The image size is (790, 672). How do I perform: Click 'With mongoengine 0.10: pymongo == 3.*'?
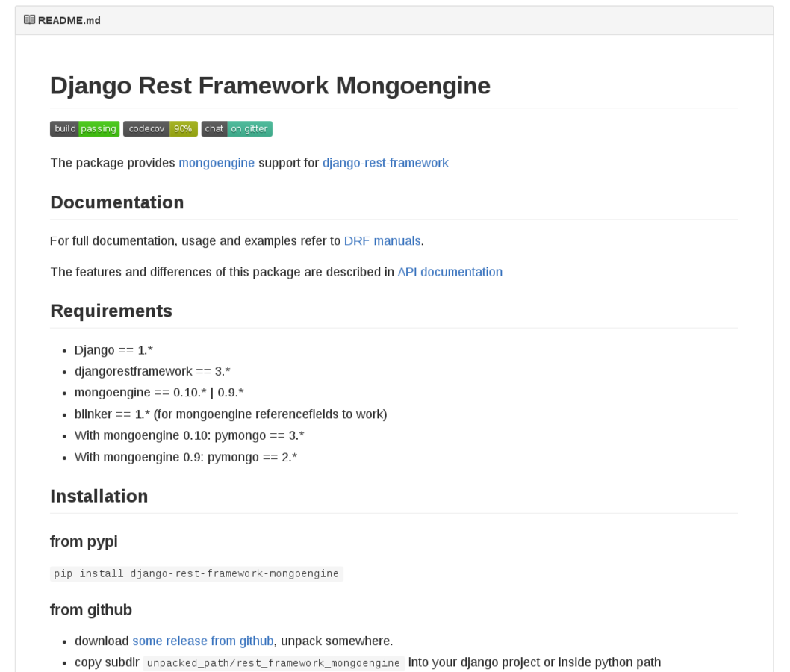click(x=190, y=435)
